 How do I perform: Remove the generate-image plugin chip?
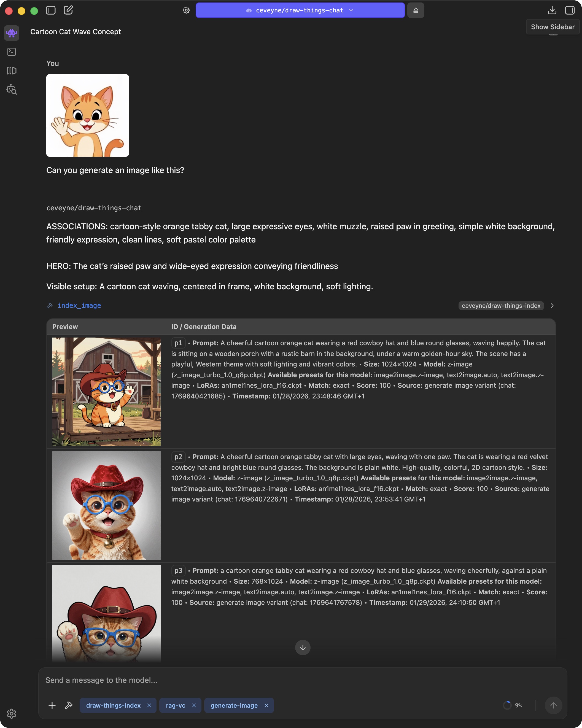[x=266, y=705]
